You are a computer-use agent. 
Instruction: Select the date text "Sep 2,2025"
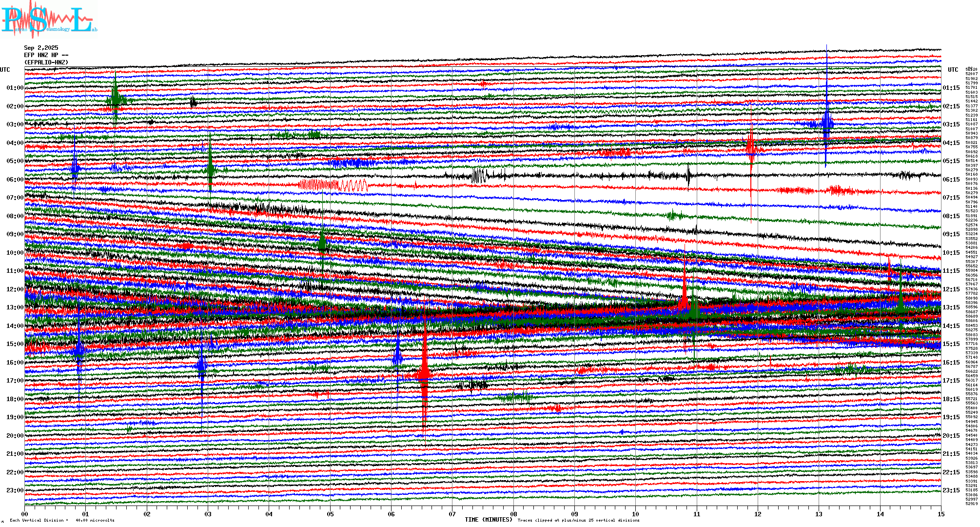41,48
